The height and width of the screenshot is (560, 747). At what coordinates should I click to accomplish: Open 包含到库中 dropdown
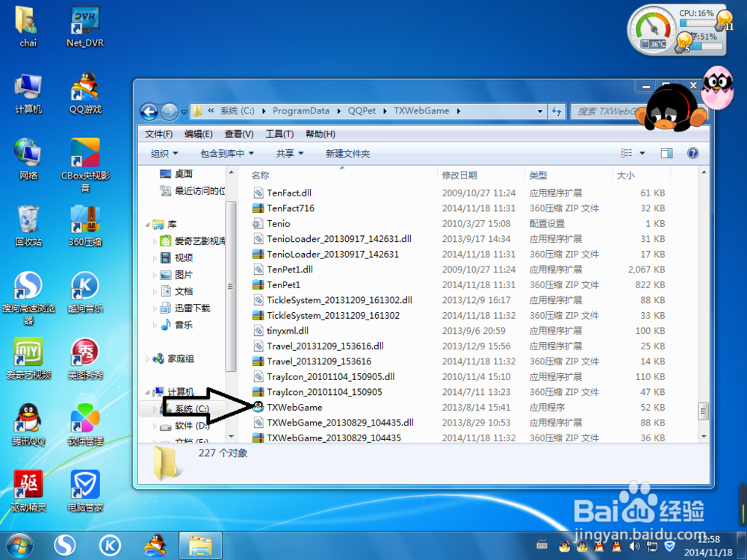227,153
